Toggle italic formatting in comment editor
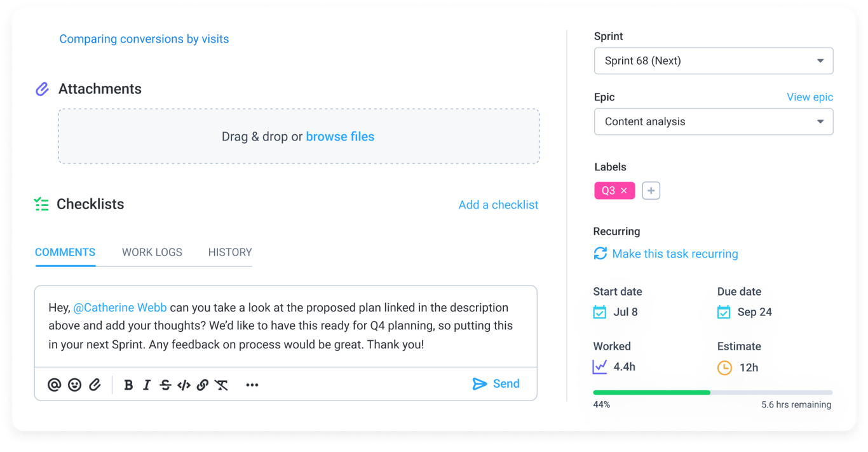Viewport: 868px width, 452px height. click(147, 385)
